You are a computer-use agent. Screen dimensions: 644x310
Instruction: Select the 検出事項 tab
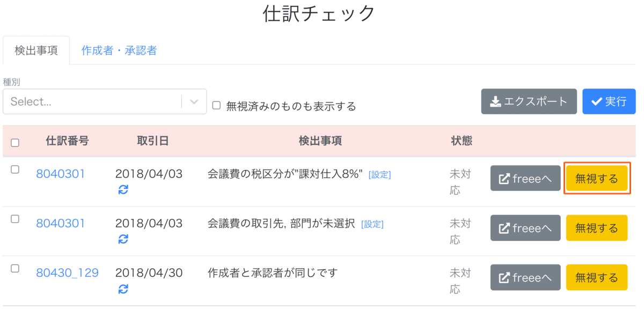(36, 50)
